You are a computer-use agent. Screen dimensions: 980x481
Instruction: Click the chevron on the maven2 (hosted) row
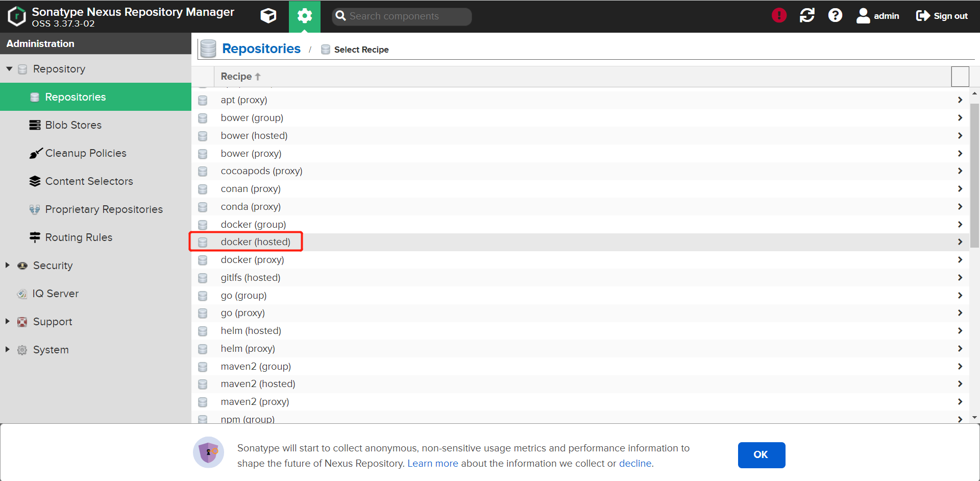click(960, 384)
